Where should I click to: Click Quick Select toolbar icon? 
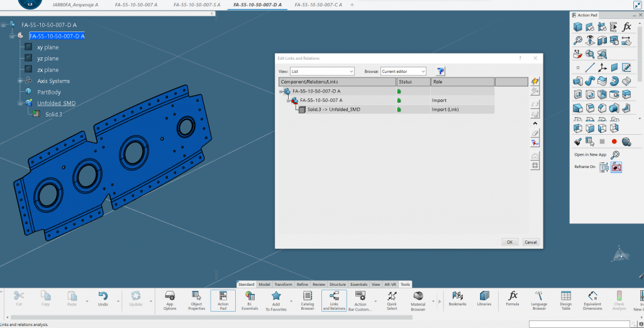coord(392,300)
